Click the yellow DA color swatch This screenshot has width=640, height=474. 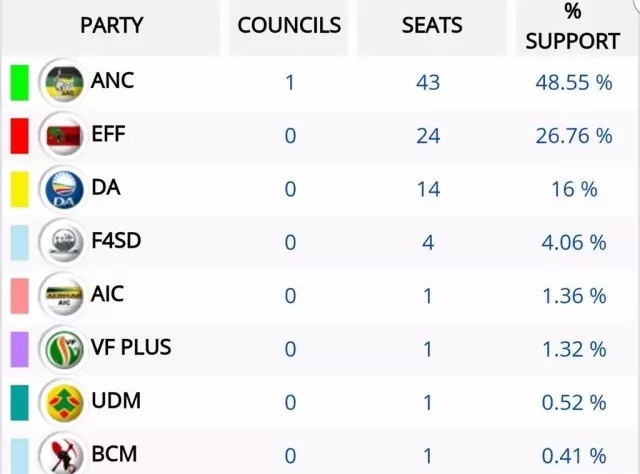(20, 189)
